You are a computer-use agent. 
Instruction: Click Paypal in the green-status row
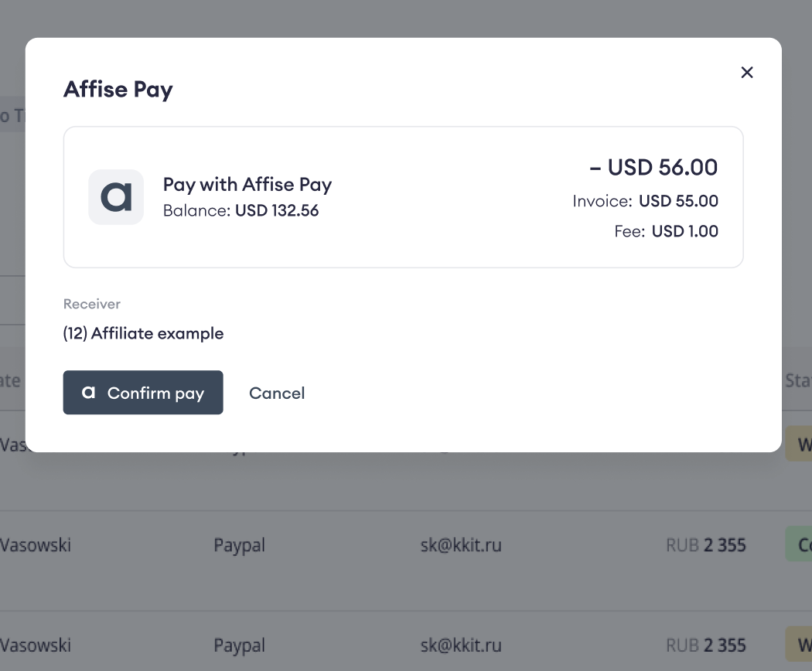point(239,545)
